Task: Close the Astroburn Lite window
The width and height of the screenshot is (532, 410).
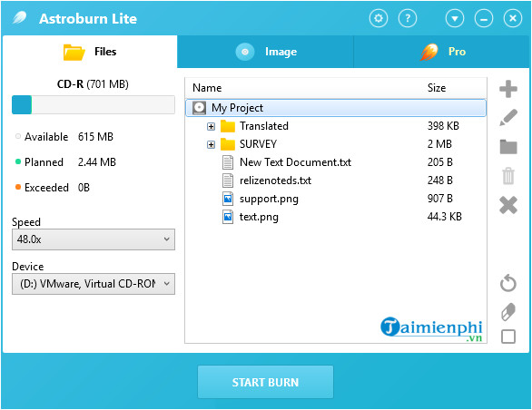Action: (x=513, y=18)
